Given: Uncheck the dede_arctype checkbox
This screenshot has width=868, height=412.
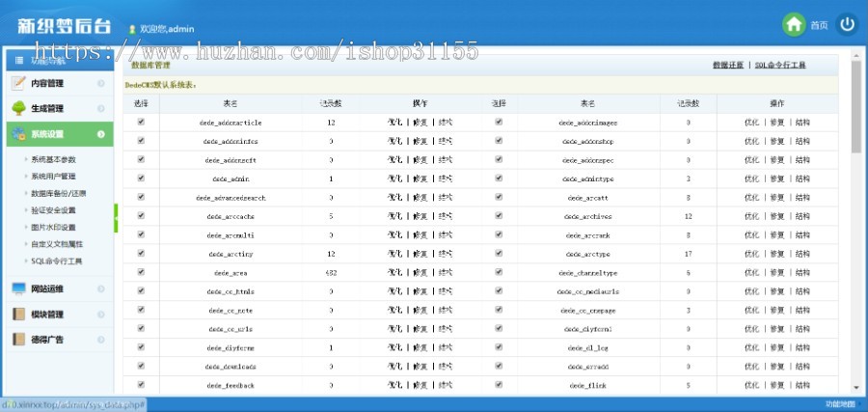Looking at the screenshot, I should click(499, 253).
